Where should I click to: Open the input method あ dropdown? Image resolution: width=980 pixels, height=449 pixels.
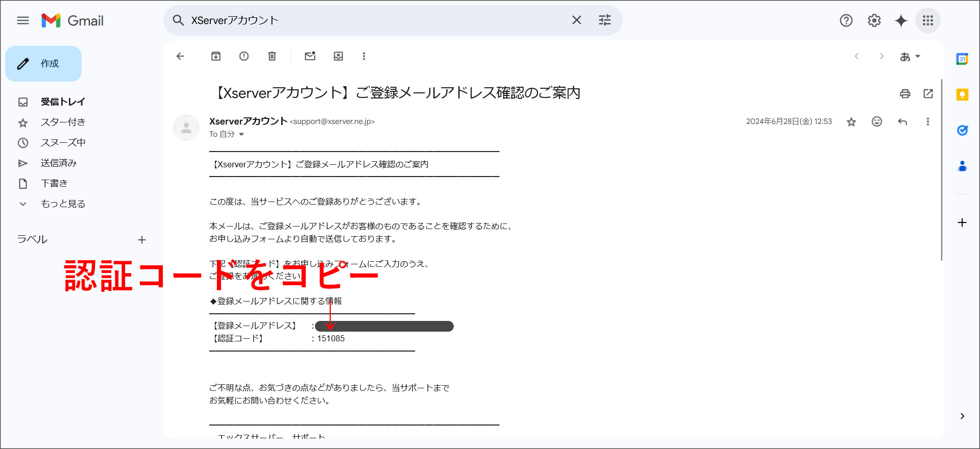(x=910, y=57)
